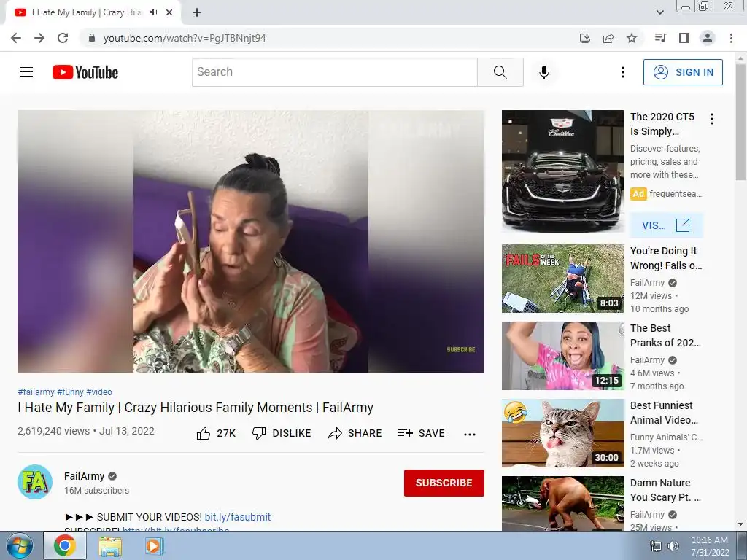Open 'Best Funniest Animal Video...' title
The image size is (747, 560).
pos(664,413)
